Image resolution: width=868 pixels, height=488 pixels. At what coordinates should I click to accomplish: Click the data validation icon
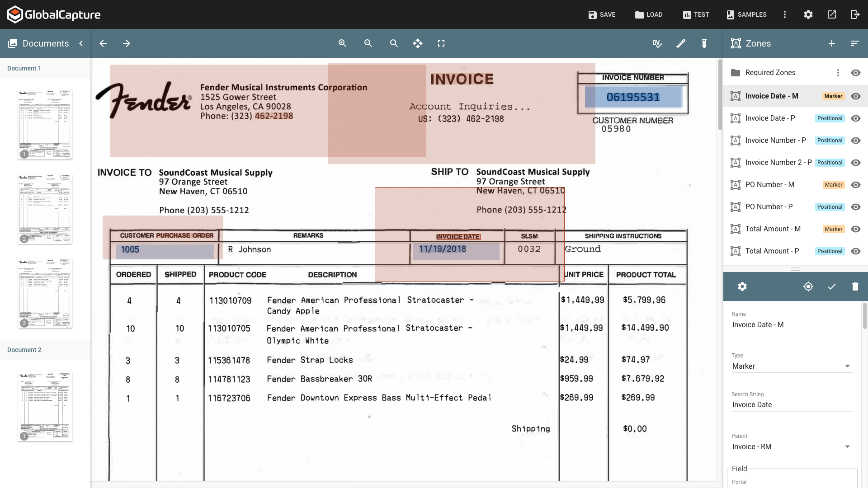pyautogui.click(x=657, y=43)
